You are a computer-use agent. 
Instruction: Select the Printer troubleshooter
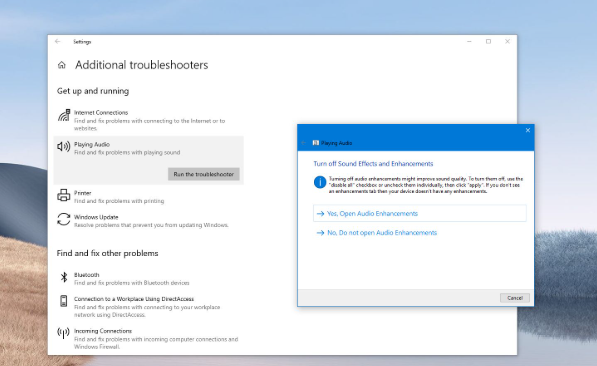pyautogui.click(x=148, y=197)
